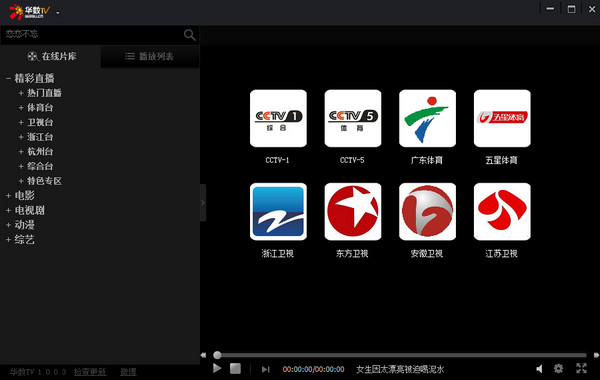Start playback with the play button
Viewport: 600px width, 380px height.
217,369
